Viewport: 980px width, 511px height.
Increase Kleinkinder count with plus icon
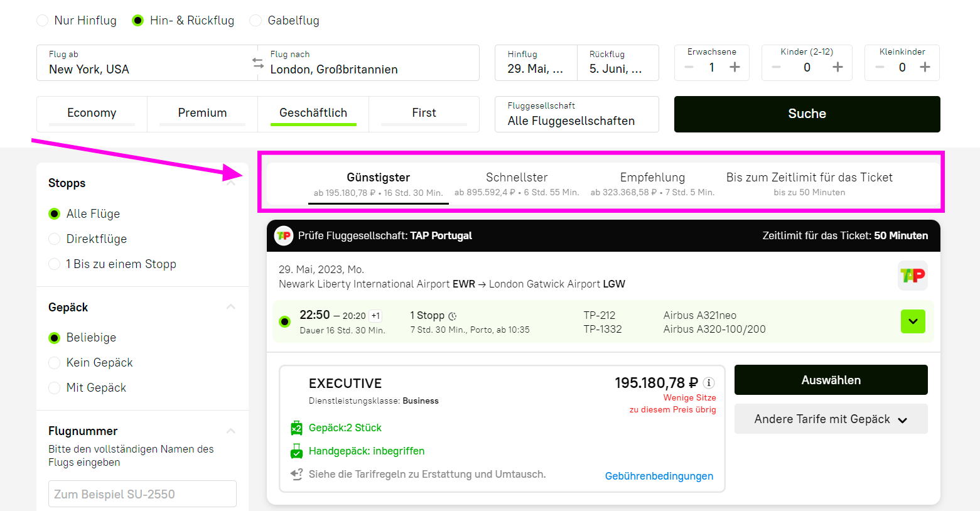925,67
